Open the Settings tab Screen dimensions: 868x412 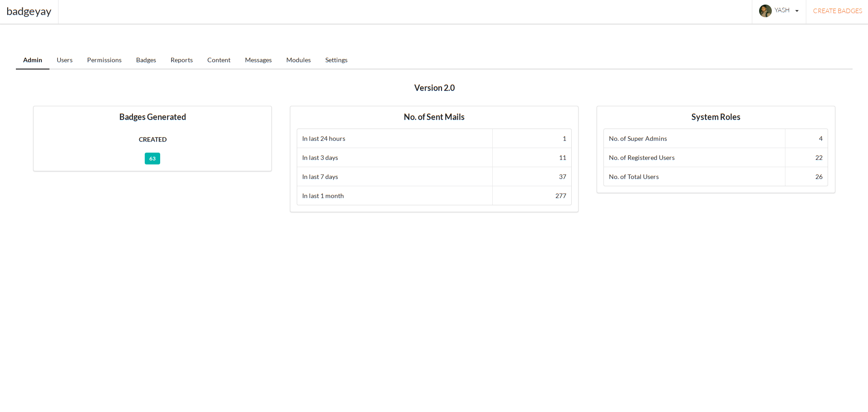(336, 60)
